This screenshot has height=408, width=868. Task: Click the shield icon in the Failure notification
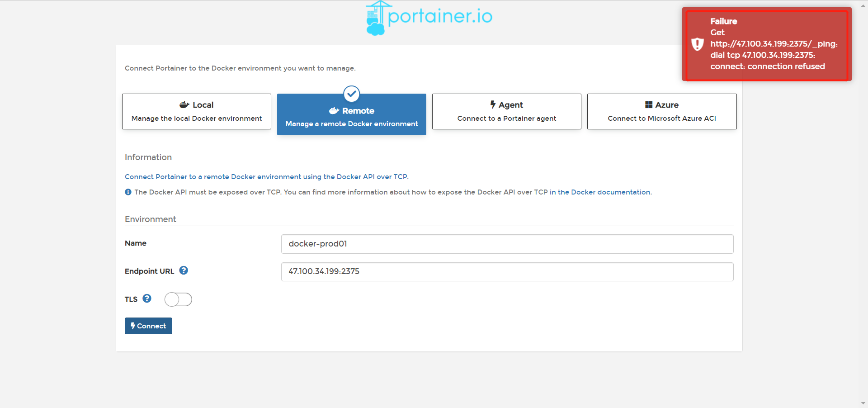point(698,44)
